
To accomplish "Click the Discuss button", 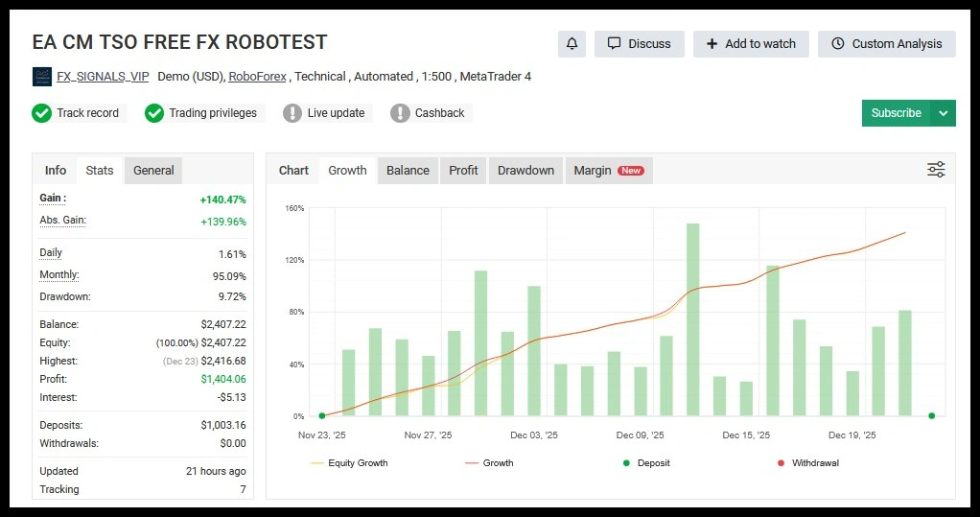I will click(x=639, y=44).
